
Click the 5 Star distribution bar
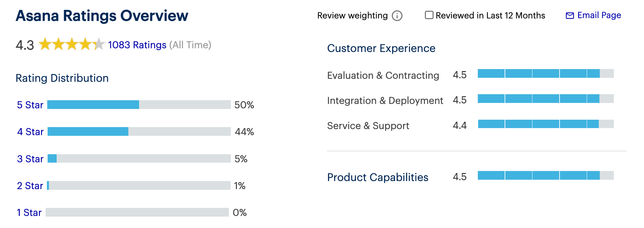click(139, 105)
